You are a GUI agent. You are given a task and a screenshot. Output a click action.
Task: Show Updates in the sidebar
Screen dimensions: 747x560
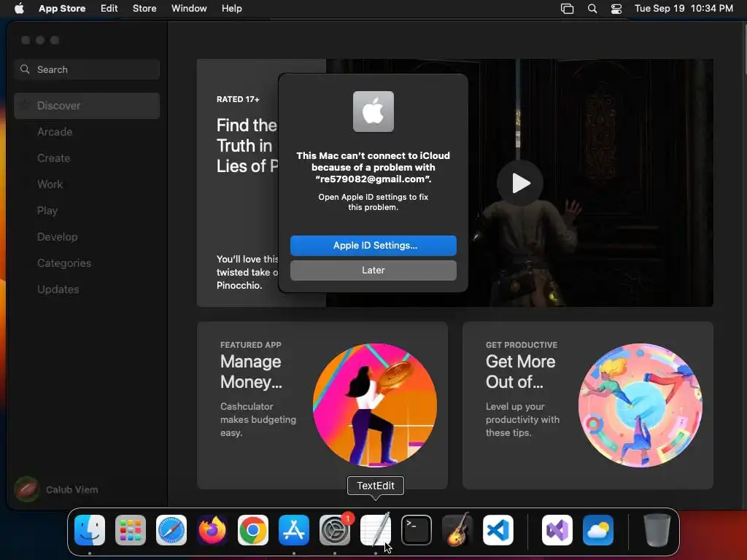[87, 289]
